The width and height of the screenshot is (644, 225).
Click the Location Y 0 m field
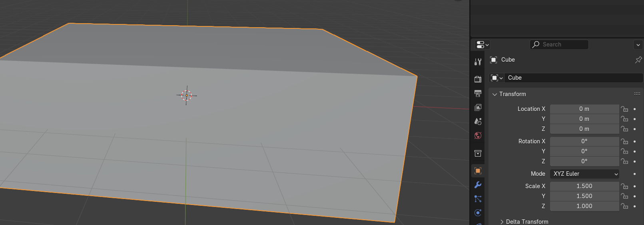tap(584, 119)
